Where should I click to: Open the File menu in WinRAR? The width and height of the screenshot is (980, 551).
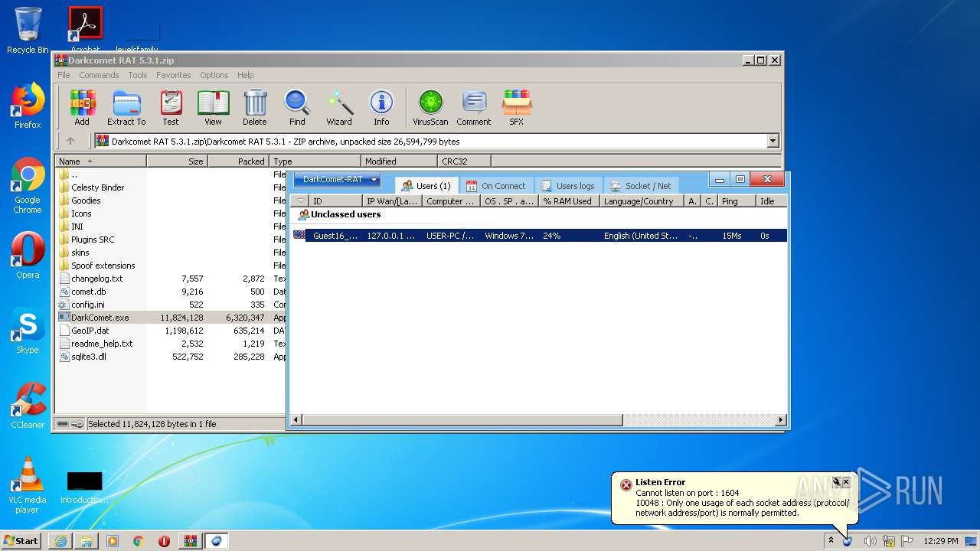click(64, 75)
